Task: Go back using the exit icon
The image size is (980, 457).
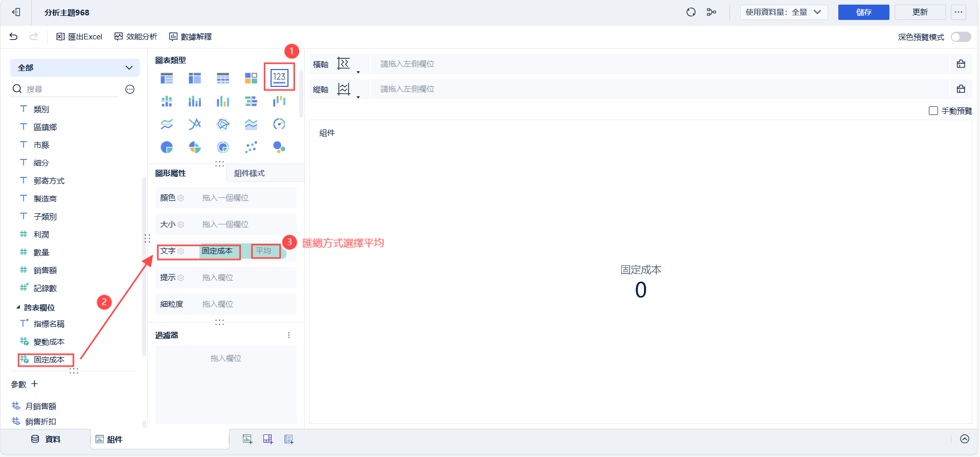Action: coord(16,12)
